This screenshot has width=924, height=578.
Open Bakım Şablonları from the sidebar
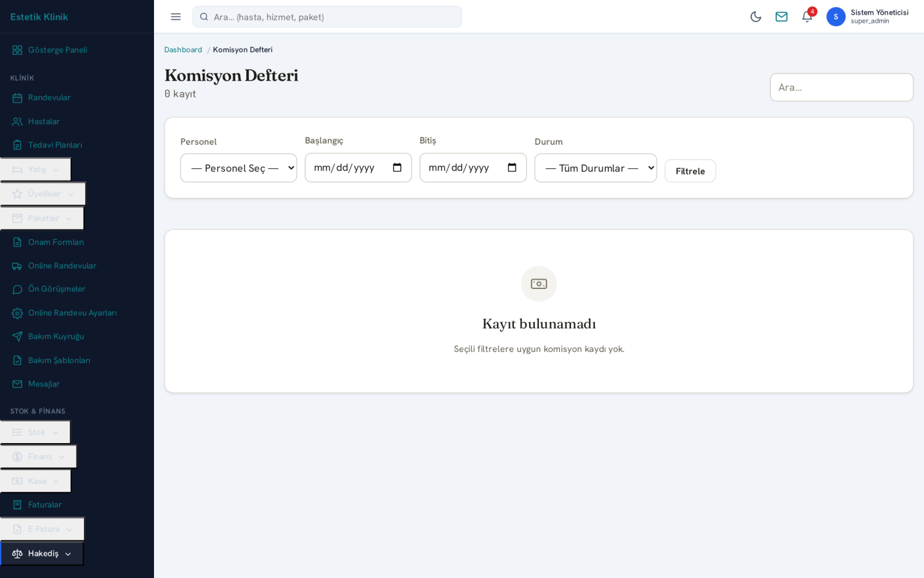coord(59,360)
